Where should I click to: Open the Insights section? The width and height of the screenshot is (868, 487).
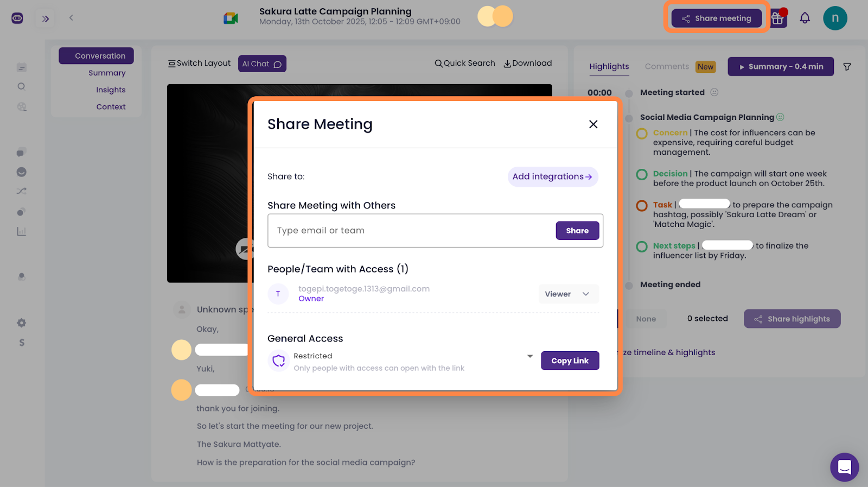click(111, 90)
